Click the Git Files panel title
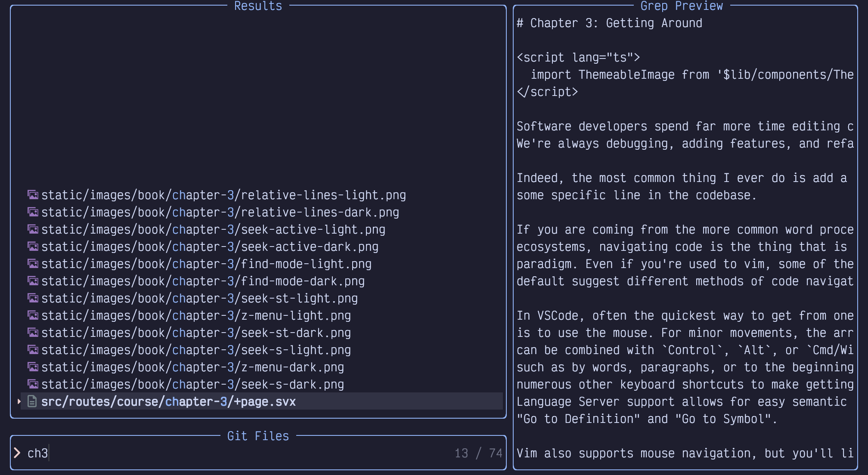The image size is (868, 475). click(258, 436)
